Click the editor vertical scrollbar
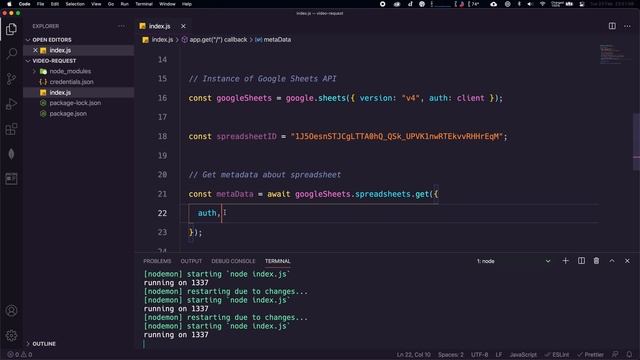Viewport: 640px width, 360px height. [636, 141]
